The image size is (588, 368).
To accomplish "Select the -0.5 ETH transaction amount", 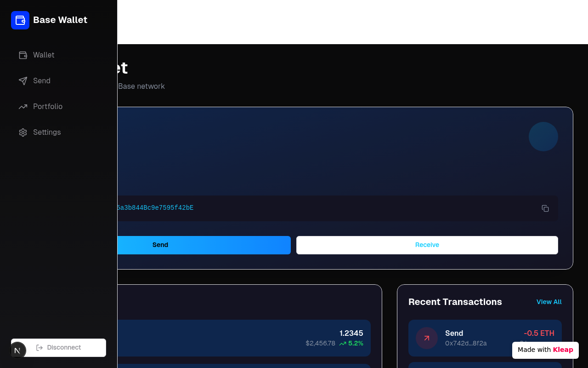I will [x=539, y=333].
